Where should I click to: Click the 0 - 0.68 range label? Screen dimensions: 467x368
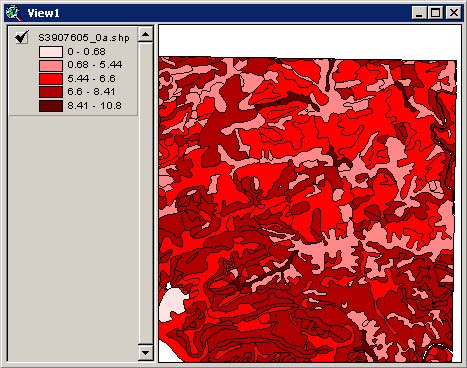[86, 52]
